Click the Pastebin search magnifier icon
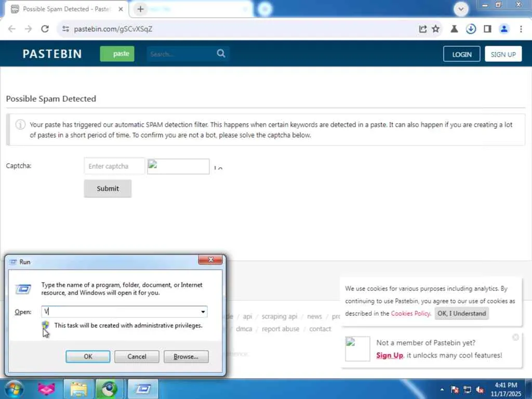The width and height of the screenshot is (532, 399). coord(221,54)
